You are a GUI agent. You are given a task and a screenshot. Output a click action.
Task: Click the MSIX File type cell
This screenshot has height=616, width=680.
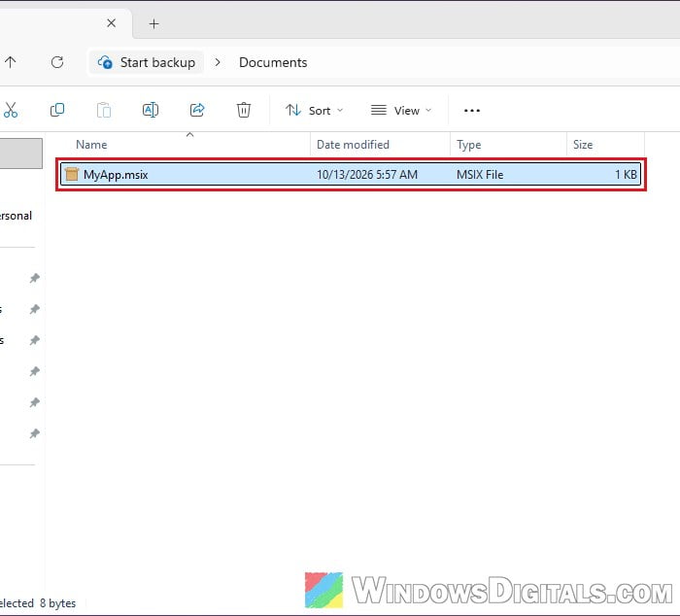tap(480, 175)
